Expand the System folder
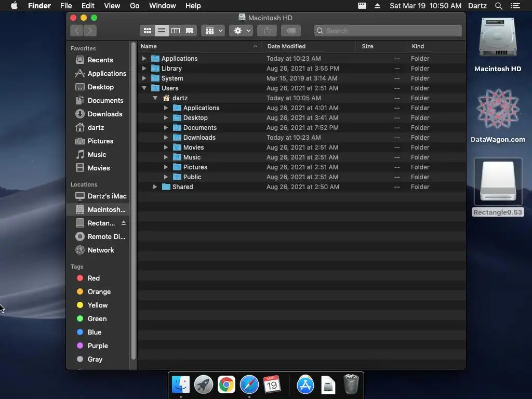532x399 pixels. 144,78
